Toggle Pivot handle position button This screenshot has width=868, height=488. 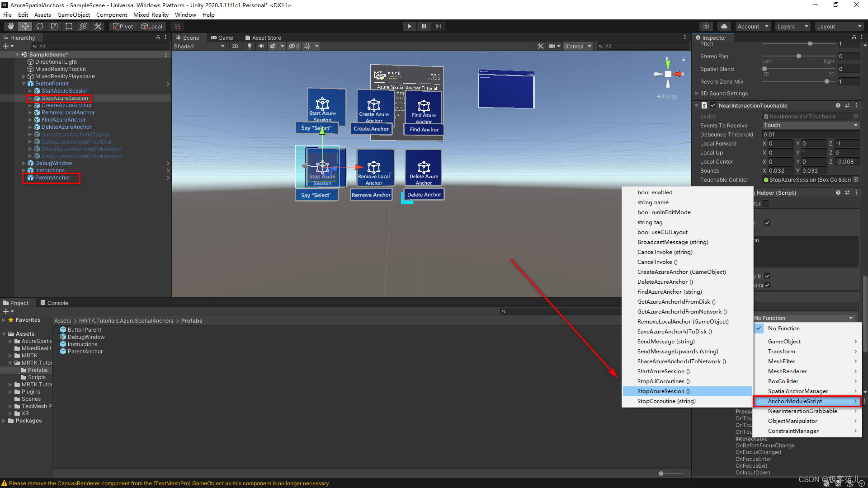click(123, 26)
